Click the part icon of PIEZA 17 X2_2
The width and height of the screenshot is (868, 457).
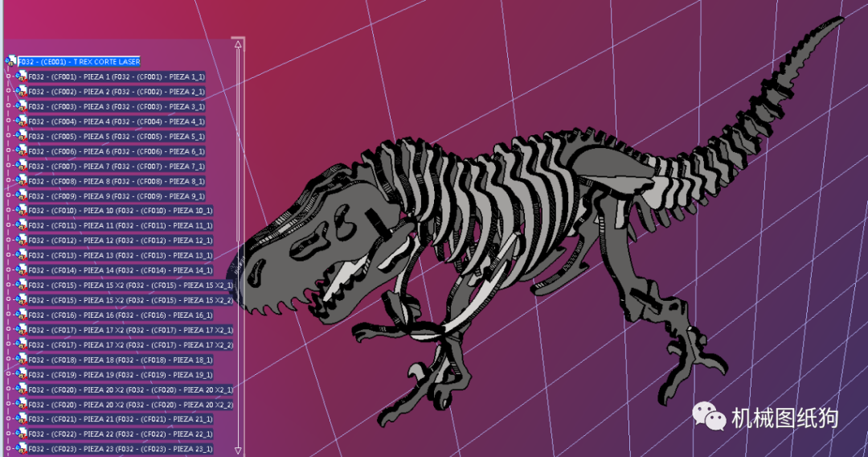tap(21, 344)
